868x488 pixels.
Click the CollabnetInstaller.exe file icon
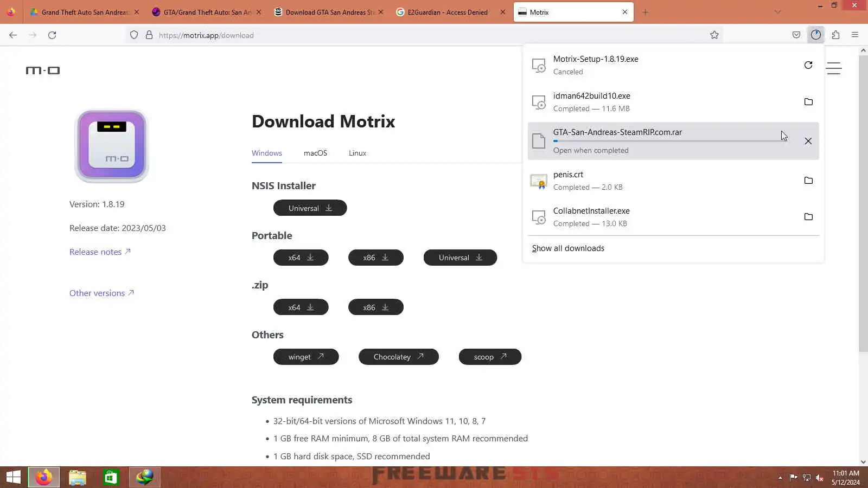(x=539, y=217)
